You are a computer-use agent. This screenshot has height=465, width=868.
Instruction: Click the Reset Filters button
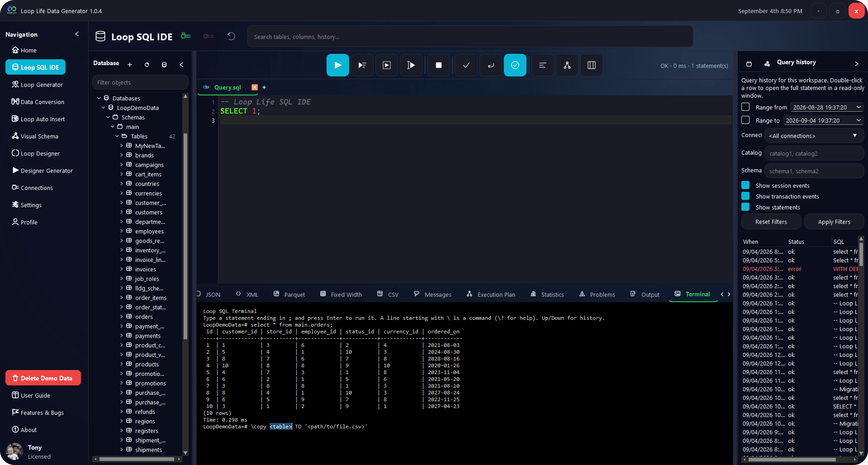click(x=771, y=222)
